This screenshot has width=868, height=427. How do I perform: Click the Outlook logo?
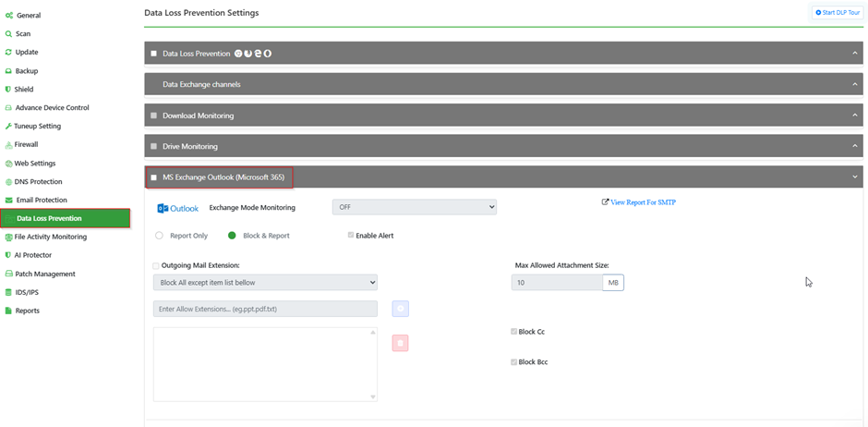click(177, 208)
